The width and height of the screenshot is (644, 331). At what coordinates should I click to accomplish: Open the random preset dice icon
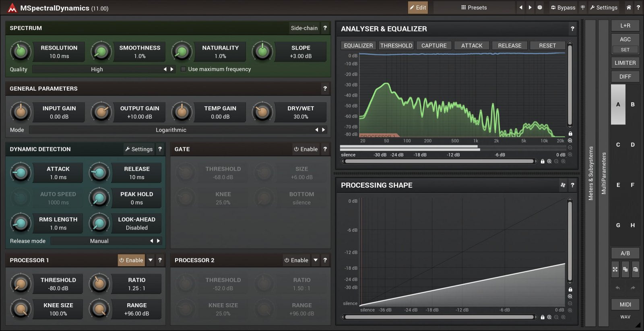[540, 8]
